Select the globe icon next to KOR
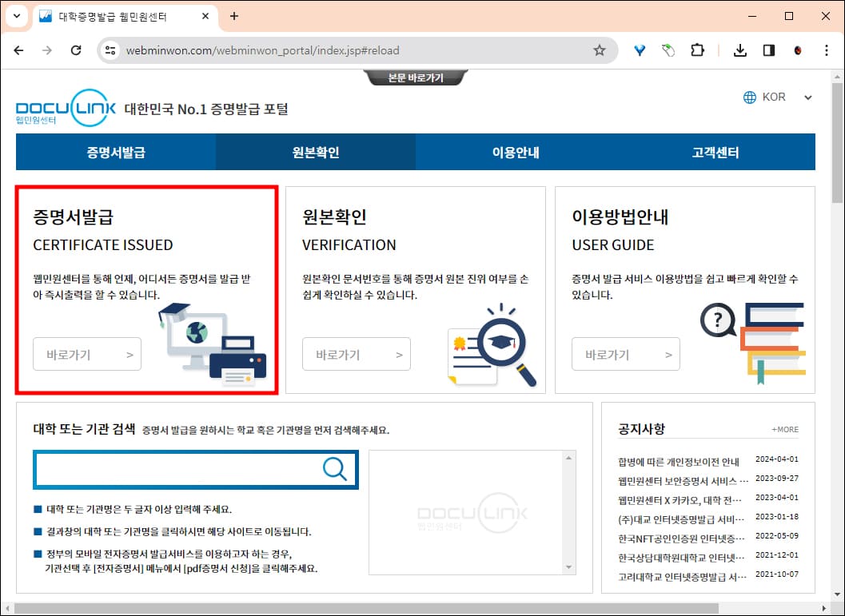845x616 pixels. (x=750, y=97)
